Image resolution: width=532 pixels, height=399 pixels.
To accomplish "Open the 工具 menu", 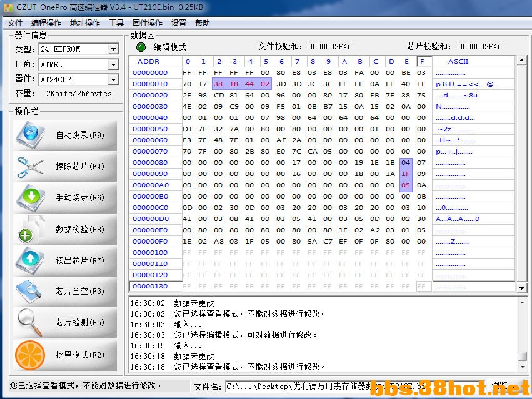I will coord(116,23).
